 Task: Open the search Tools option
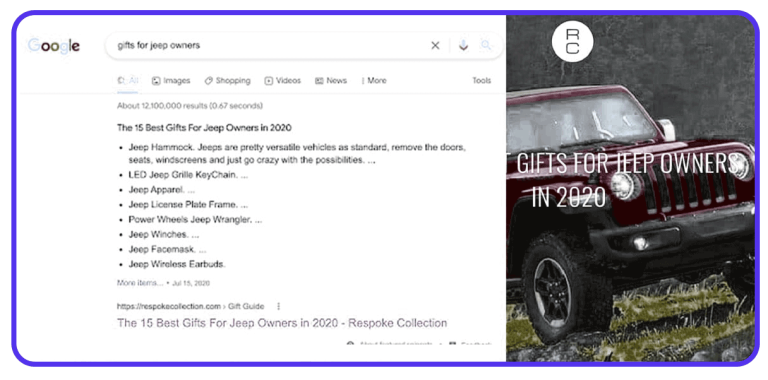[x=481, y=81]
